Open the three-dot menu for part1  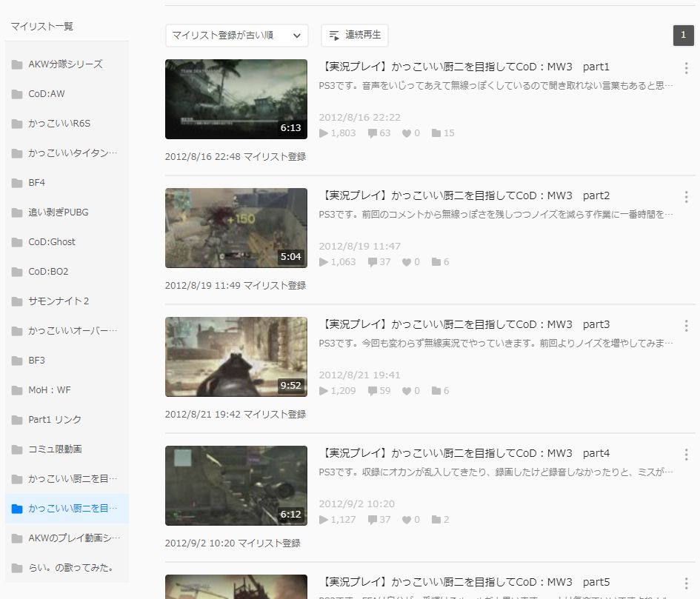point(686,68)
